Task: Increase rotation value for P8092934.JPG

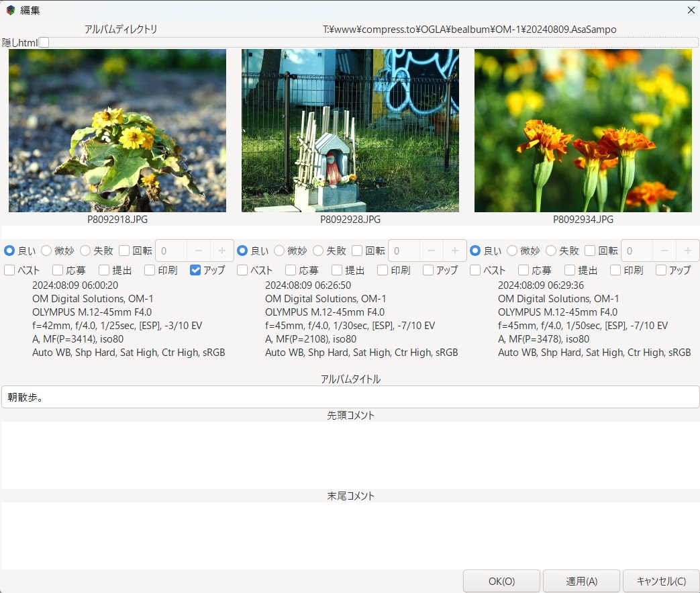Action: tap(687, 250)
